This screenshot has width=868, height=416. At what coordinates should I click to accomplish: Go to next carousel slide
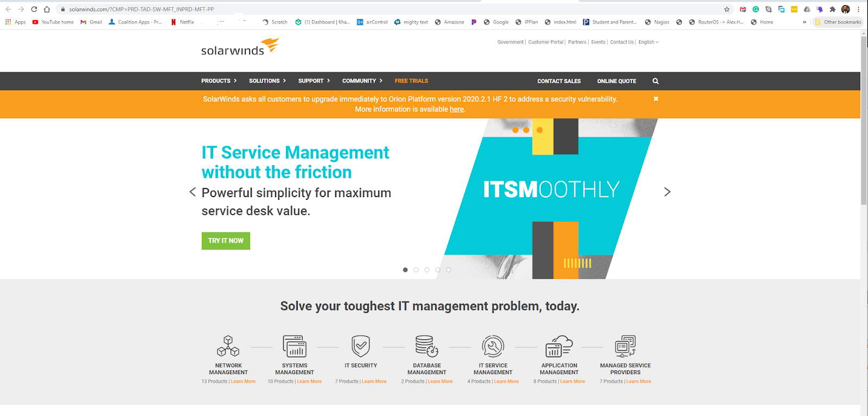click(667, 192)
